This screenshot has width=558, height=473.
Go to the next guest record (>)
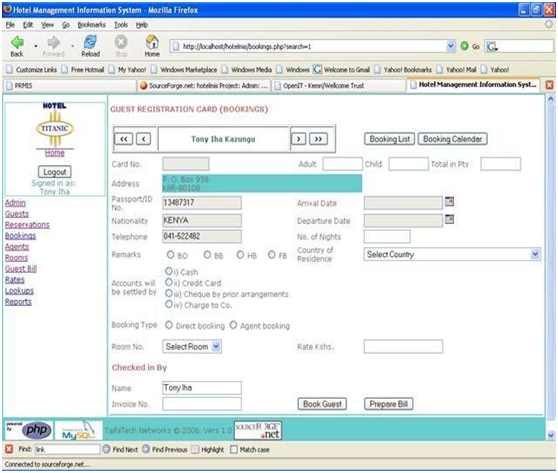coord(299,139)
